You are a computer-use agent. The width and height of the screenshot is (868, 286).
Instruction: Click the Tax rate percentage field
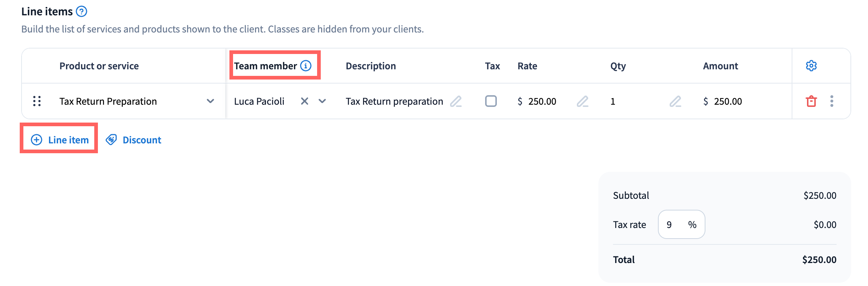coord(681,225)
